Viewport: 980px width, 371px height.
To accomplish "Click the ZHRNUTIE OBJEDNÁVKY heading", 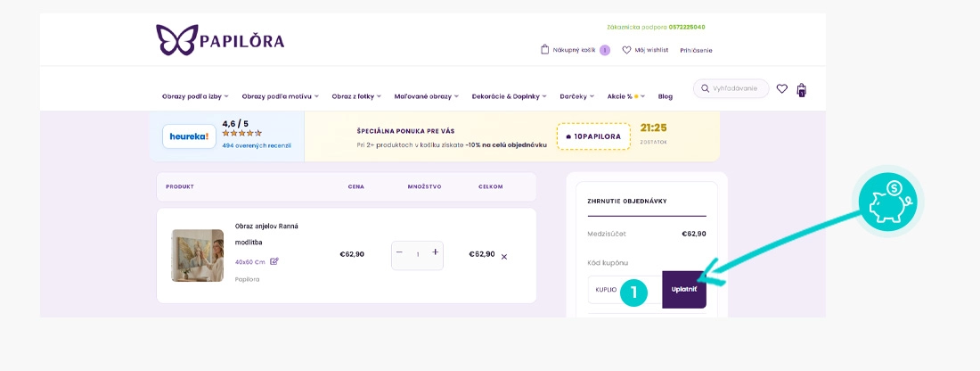I will click(x=627, y=202).
